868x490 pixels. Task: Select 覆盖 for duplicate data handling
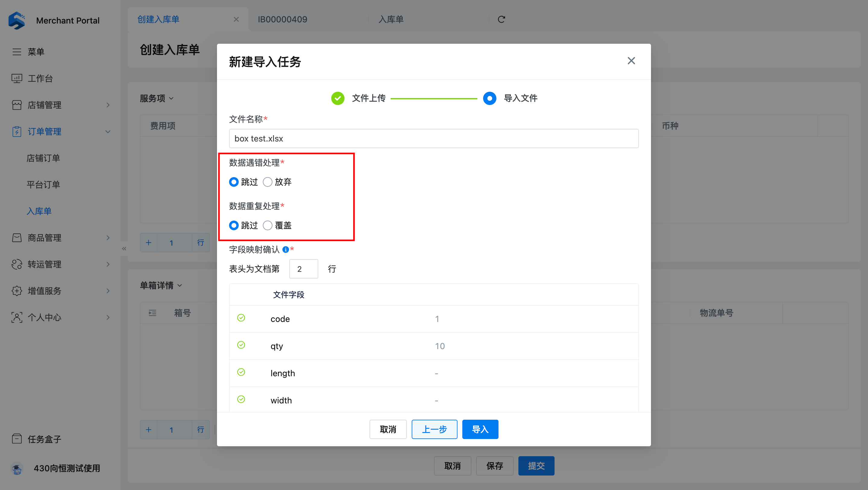click(268, 225)
